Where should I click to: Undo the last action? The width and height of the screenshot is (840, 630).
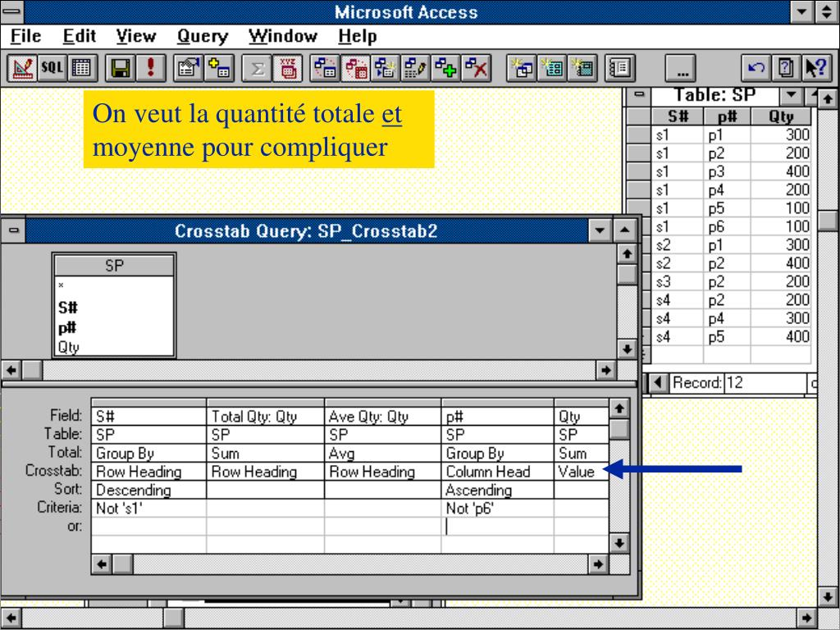[756, 68]
